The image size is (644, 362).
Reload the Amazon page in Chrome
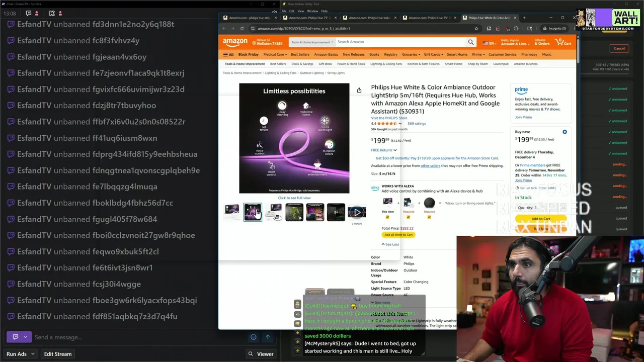[242, 29]
